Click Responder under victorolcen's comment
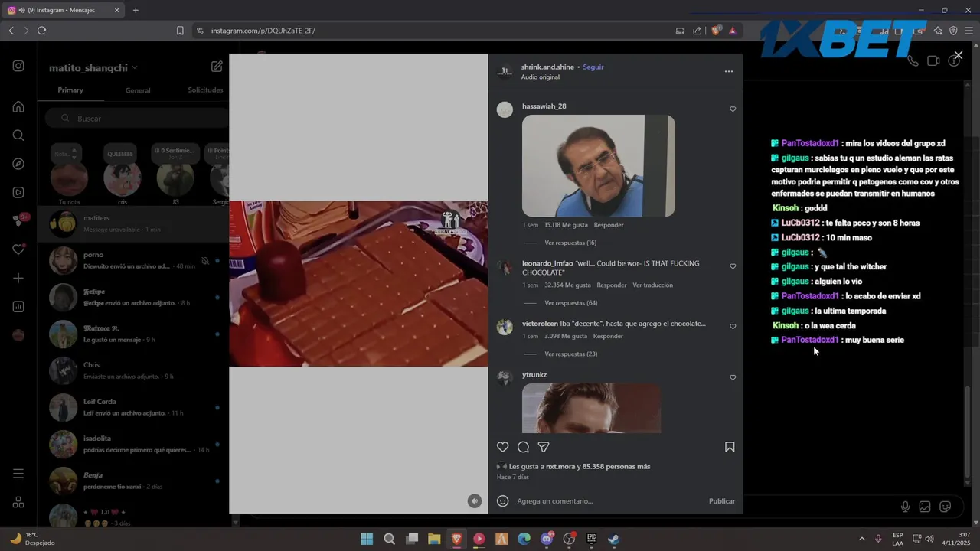Image resolution: width=980 pixels, height=551 pixels. [x=608, y=337]
